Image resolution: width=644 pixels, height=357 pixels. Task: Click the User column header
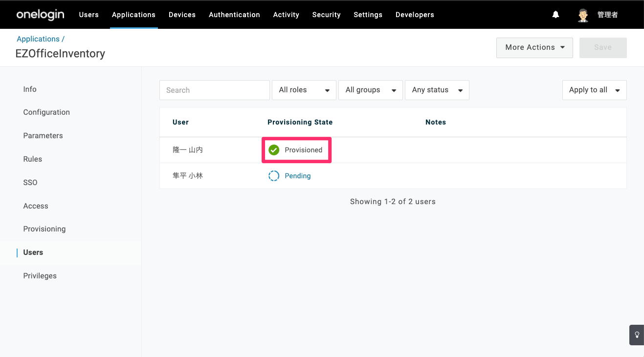pyautogui.click(x=180, y=122)
